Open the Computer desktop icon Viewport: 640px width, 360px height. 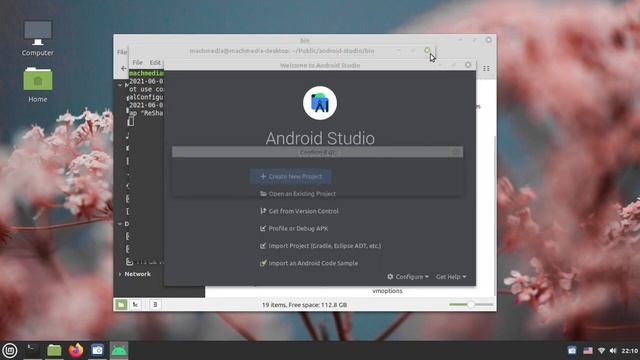point(38,38)
